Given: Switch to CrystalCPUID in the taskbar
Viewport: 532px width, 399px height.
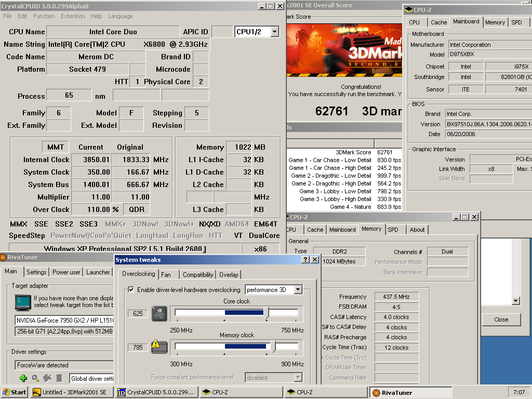Looking at the screenshot, I should (157, 392).
